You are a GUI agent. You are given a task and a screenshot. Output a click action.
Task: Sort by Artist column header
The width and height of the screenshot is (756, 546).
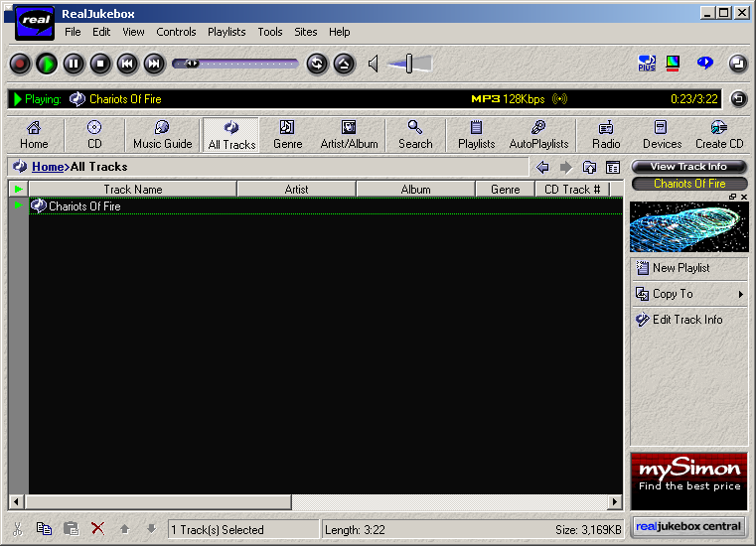(296, 190)
